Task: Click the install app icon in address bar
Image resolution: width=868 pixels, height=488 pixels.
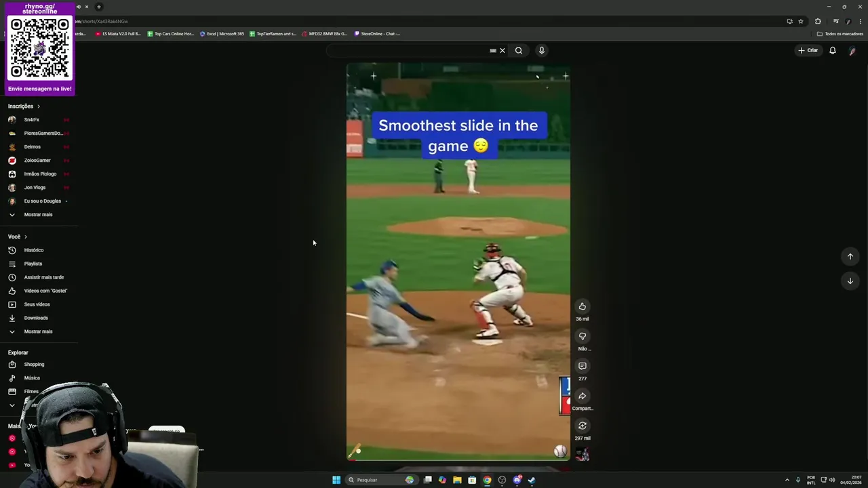Action: [x=789, y=21]
